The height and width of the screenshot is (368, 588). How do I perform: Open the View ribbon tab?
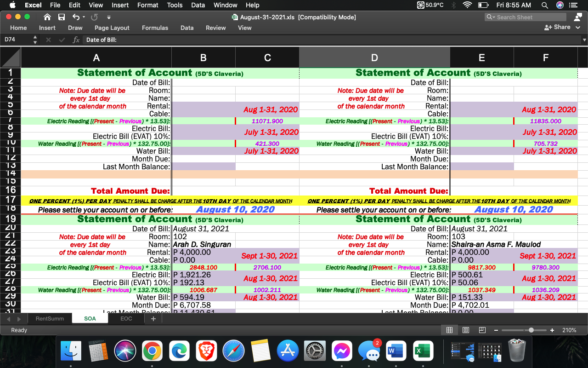point(245,28)
